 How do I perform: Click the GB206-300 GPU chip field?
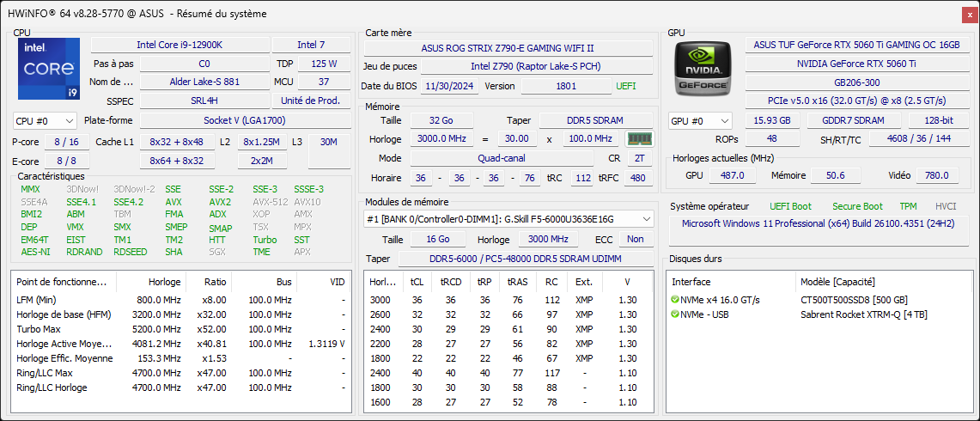pyautogui.click(x=856, y=82)
